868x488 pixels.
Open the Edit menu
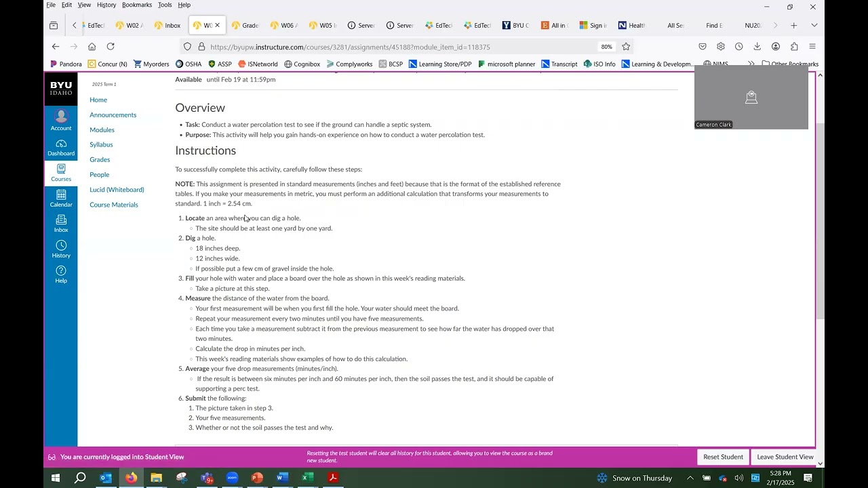click(66, 5)
